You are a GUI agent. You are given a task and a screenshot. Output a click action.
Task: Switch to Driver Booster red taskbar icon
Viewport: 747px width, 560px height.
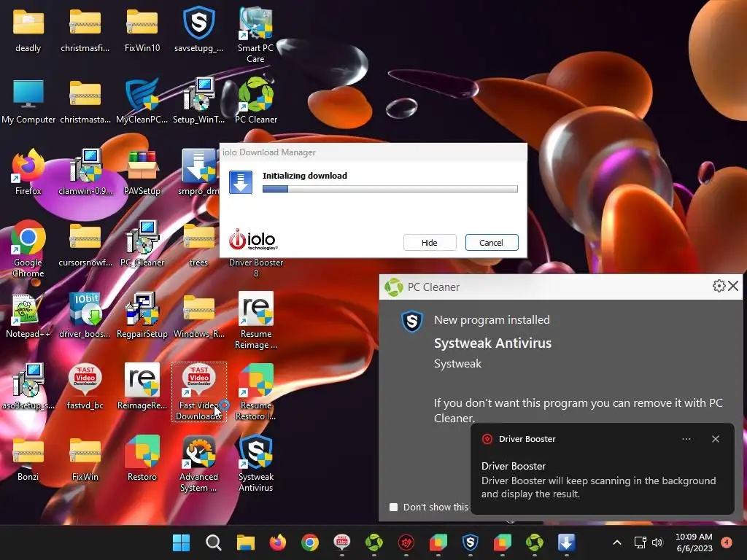point(406,542)
